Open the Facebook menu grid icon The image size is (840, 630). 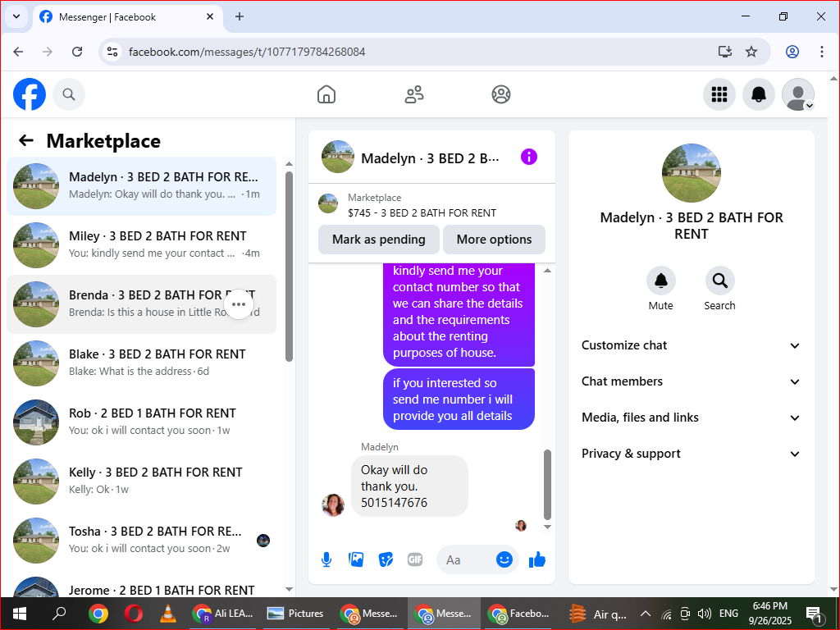point(719,94)
